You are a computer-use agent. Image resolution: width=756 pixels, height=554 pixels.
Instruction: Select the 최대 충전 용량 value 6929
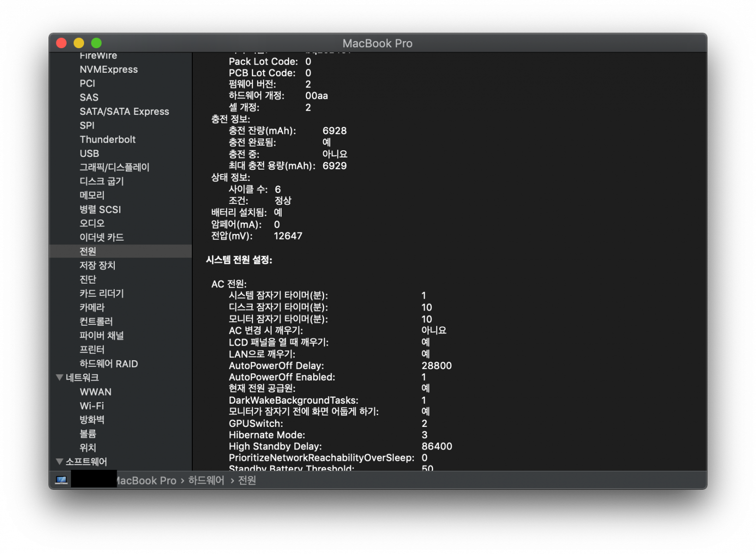click(x=335, y=166)
